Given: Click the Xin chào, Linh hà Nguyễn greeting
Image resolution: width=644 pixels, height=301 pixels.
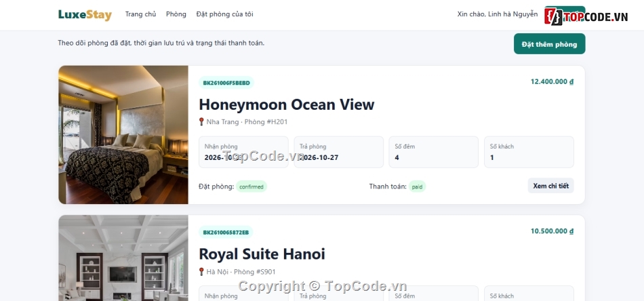Looking at the screenshot, I should 498,14.
